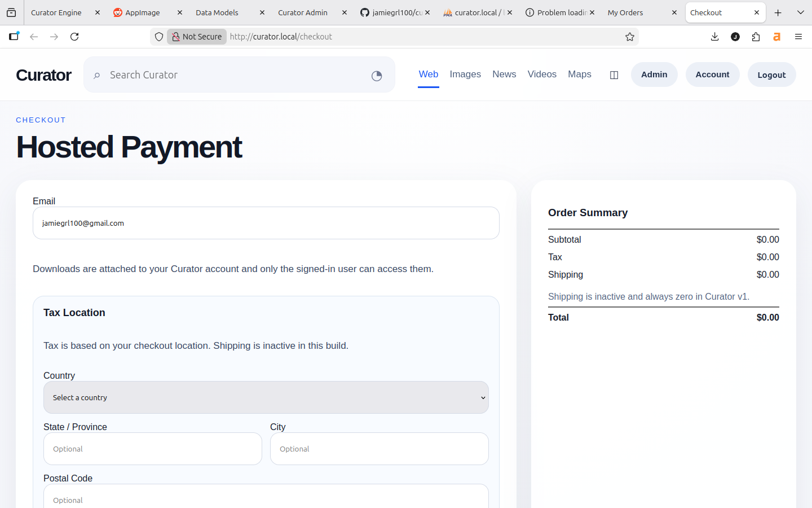The height and width of the screenshot is (508, 812).
Task: Open the J profile account icon
Action: 735,36
